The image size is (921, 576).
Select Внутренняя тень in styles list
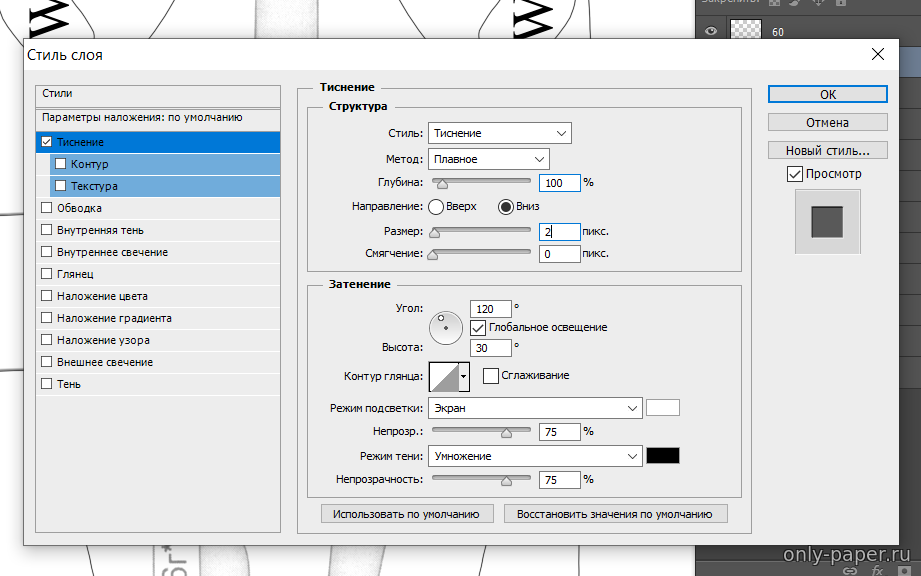100,230
